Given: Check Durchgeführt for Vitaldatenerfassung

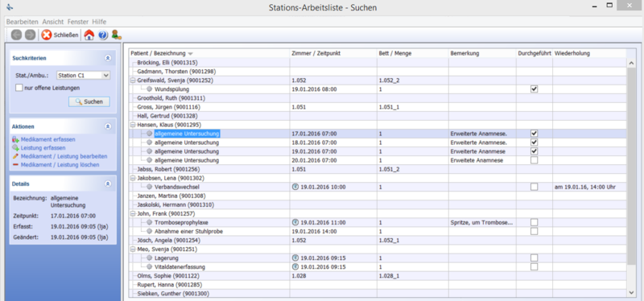Looking at the screenshot, I should (534, 267).
